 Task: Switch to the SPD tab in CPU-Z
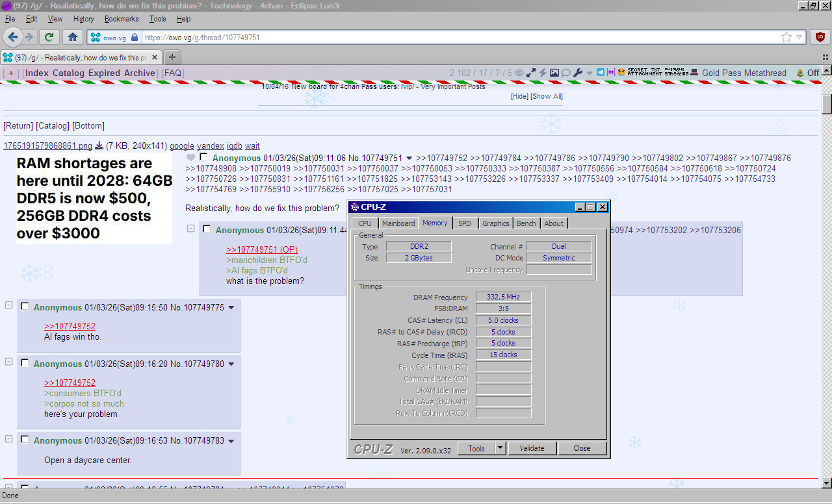point(465,223)
